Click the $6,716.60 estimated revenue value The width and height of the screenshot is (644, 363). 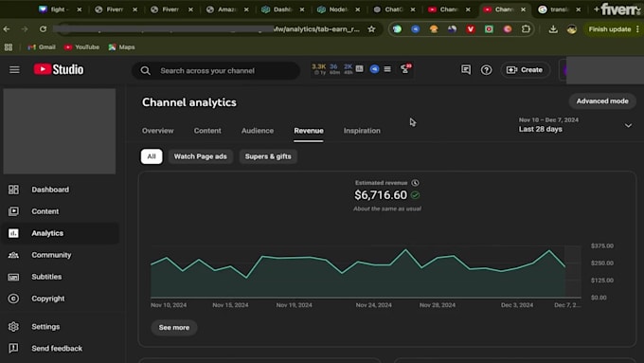coord(381,195)
